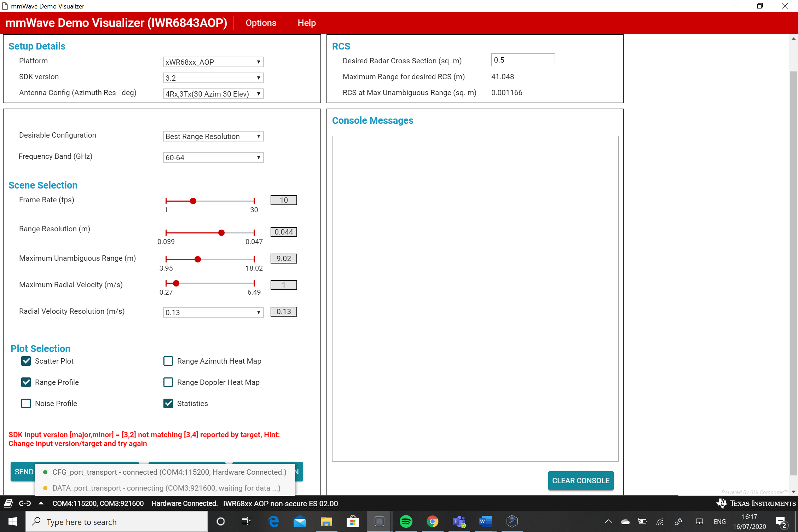
Task: Open File Explorer from taskbar
Action: (x=326, y=521)
